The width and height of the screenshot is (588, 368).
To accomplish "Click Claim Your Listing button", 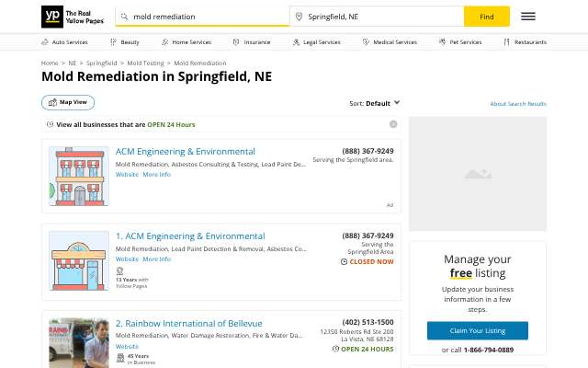I will click(478, 330).
